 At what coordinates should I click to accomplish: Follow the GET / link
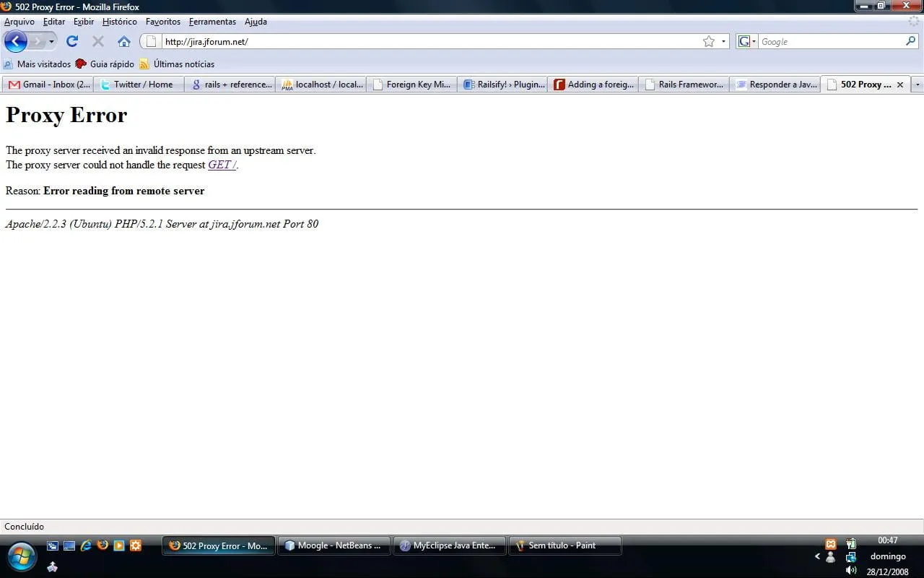222,165
